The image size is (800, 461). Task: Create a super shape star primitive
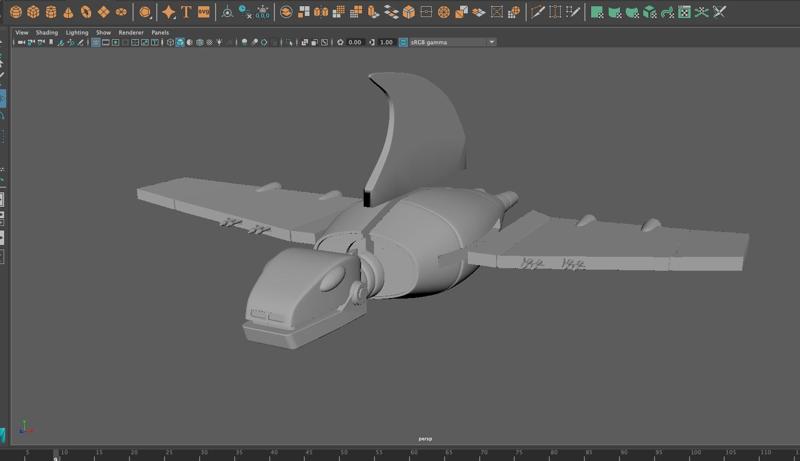(168, 12)
